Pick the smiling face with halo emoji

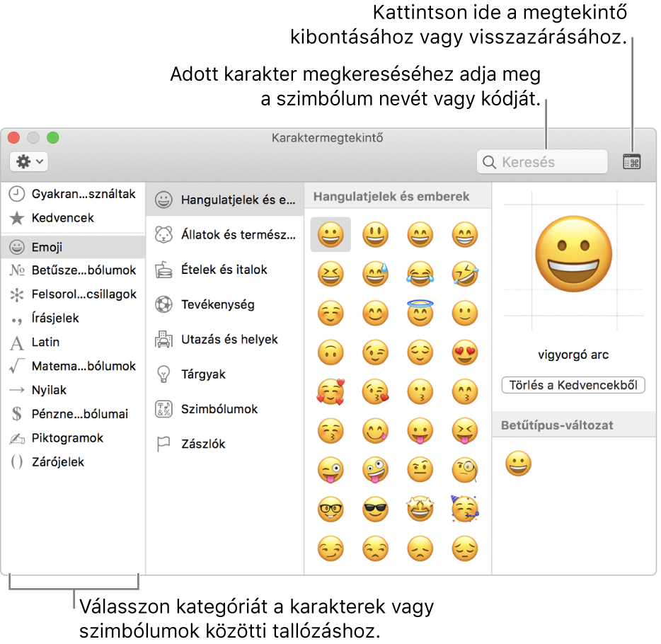pyautogui.click(x=420, y=313)
